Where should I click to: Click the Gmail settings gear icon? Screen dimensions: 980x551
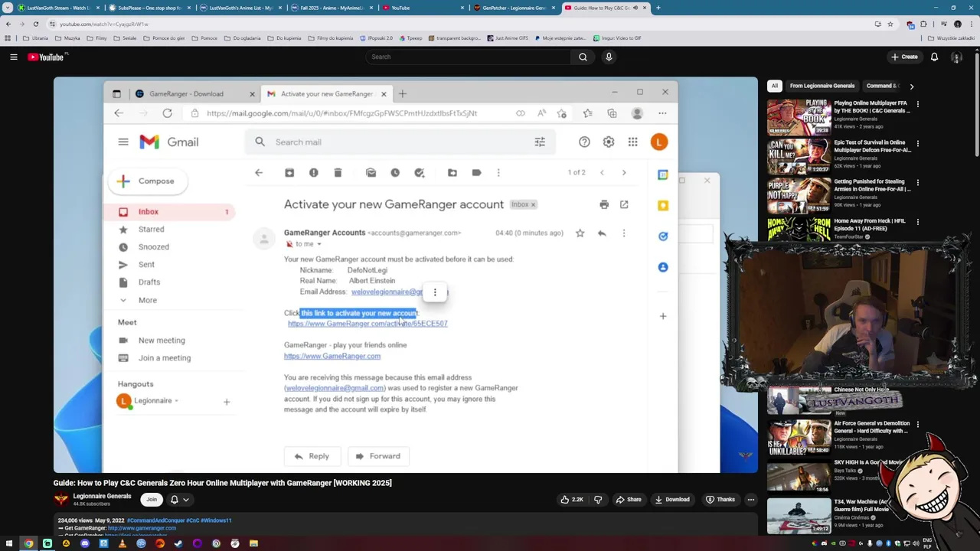point(609,142)
